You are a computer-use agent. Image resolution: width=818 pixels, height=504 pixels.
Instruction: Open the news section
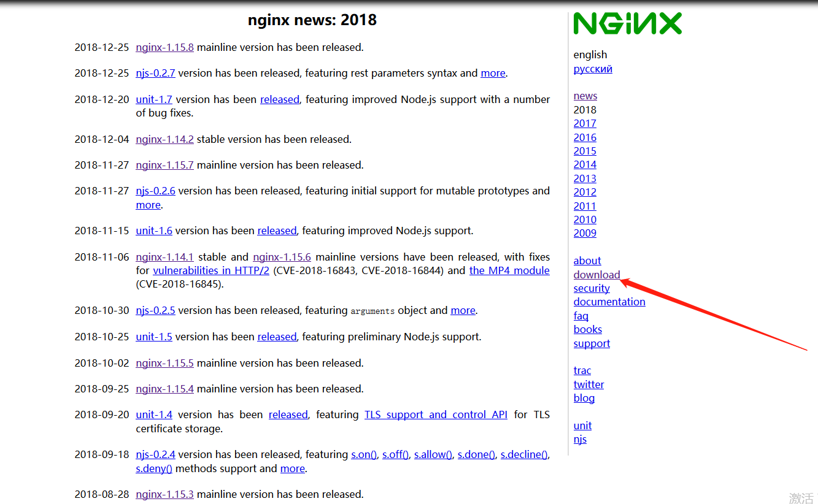[x=584, y=96]
